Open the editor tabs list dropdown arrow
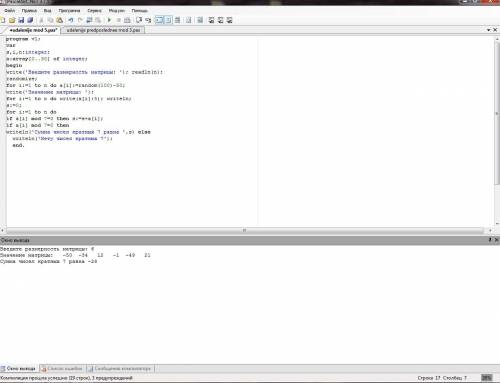Screen dimensions: 500x383 [489, 30]
